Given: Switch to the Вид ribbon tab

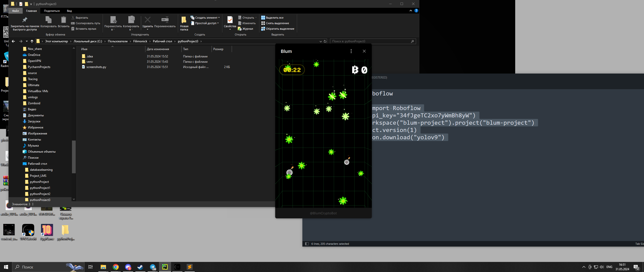Looking at the screenshot, I should [x=69, y=11].
